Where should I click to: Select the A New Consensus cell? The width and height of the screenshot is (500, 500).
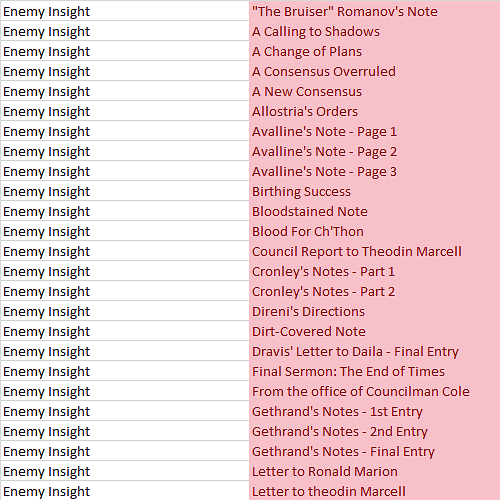tap(374, 91)
